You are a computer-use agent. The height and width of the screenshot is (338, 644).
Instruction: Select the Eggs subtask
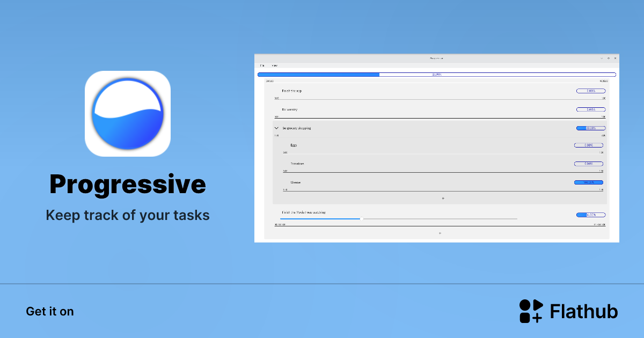click(293, 145)
